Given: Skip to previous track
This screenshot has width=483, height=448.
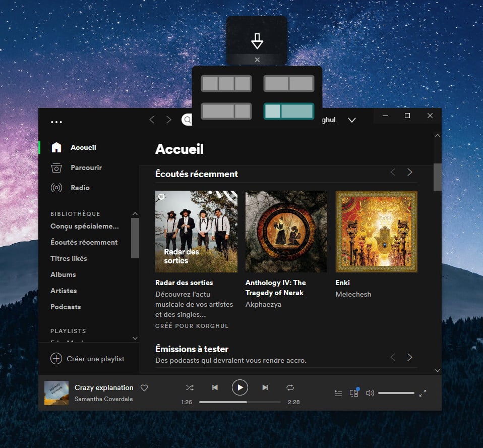Looking at the screenshot, I should [215, 387].
